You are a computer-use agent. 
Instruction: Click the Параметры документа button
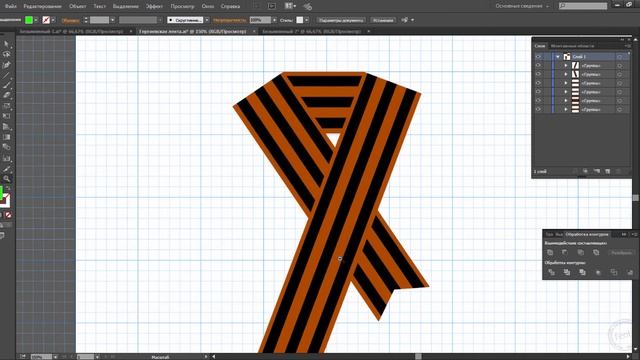pyautogui.click(x=341, y=20)
